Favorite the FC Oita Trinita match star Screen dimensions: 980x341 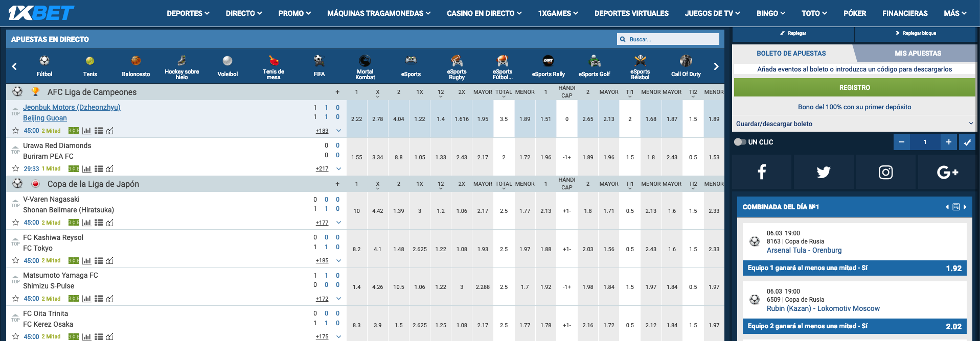[15, 336]
